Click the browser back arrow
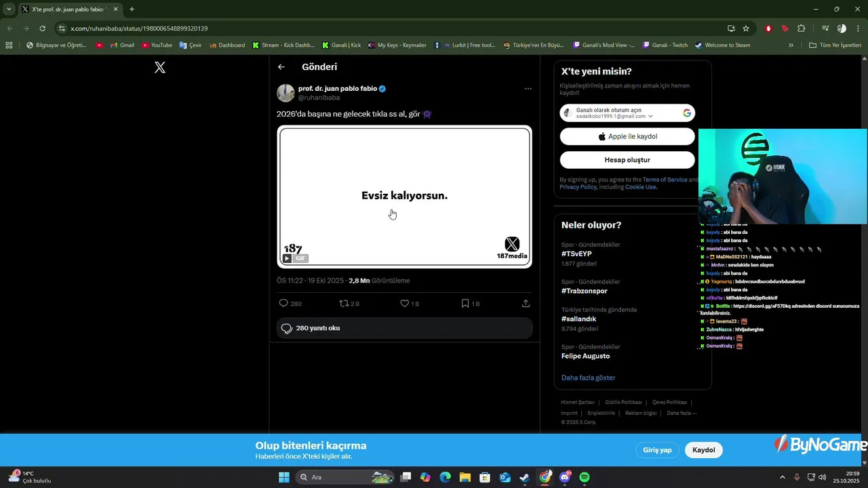Image resolution: width=868 pixels, height=488 pixels. (x=9, y=28)
